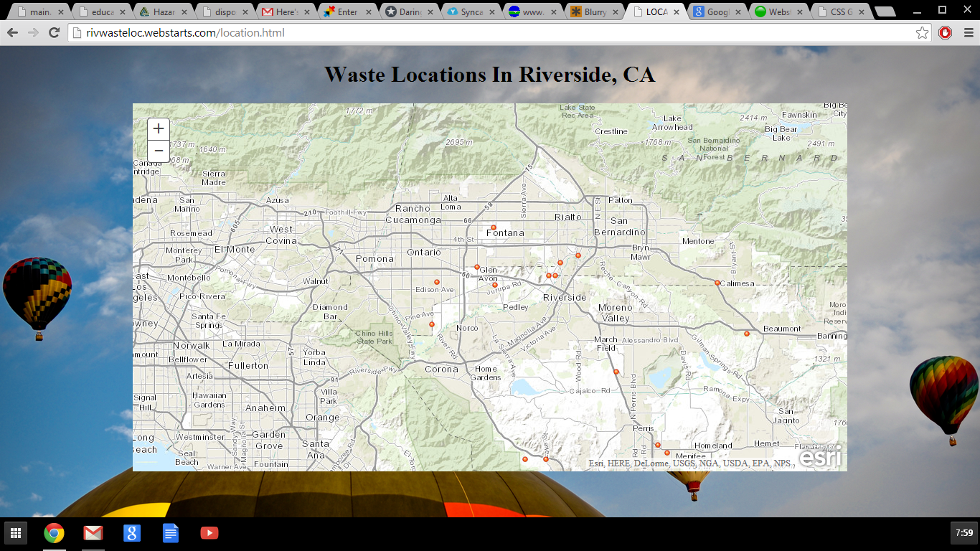Screen dimensions: 980x551
Task: Close the 'Googl' tab
Action: 738,12
